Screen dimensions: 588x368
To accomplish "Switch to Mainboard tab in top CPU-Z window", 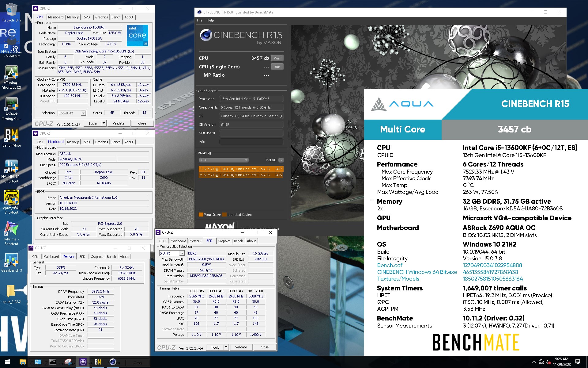I will coord(56,17).
